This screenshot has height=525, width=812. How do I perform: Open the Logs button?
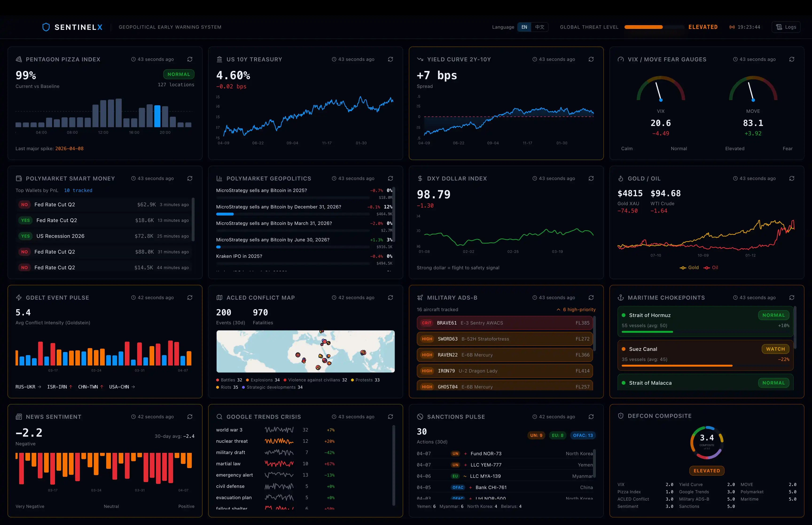coord(786,27)
